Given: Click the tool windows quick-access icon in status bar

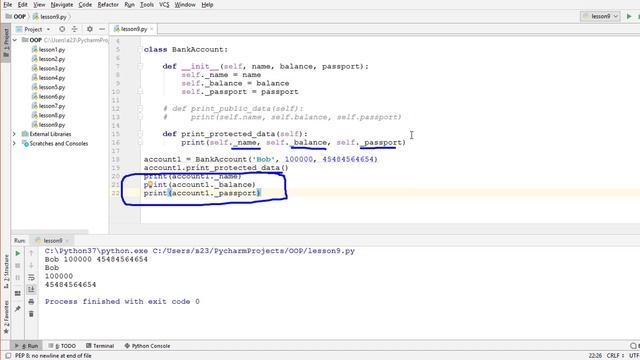Looking at the screenshot, I should tap(8, 356).
